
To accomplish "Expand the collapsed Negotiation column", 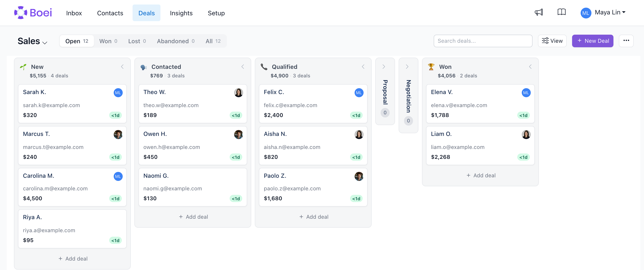I will [407, 67].
